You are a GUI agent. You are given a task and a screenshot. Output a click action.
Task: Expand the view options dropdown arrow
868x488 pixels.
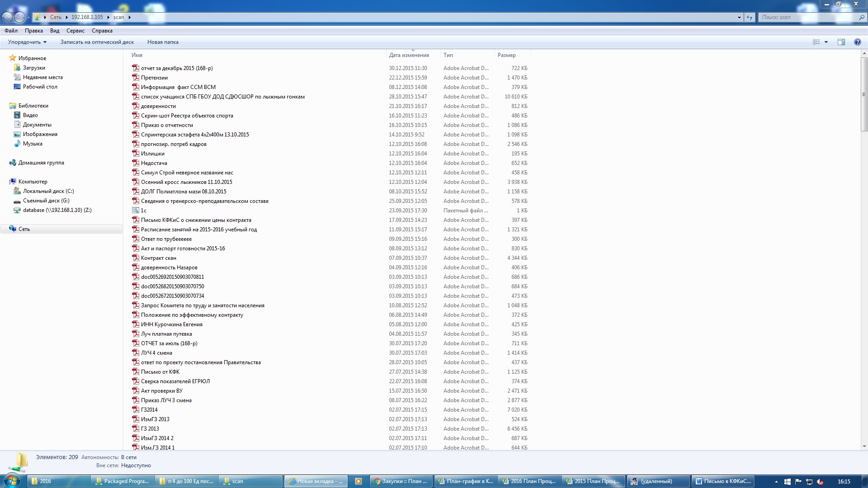point(826,42)
